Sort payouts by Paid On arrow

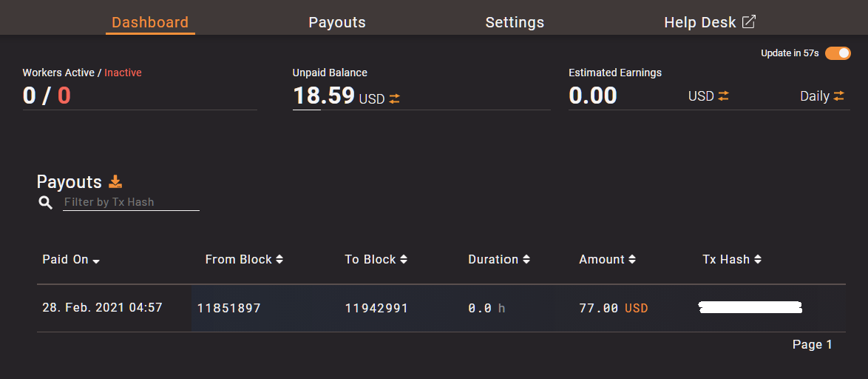(x=97, y=261)
